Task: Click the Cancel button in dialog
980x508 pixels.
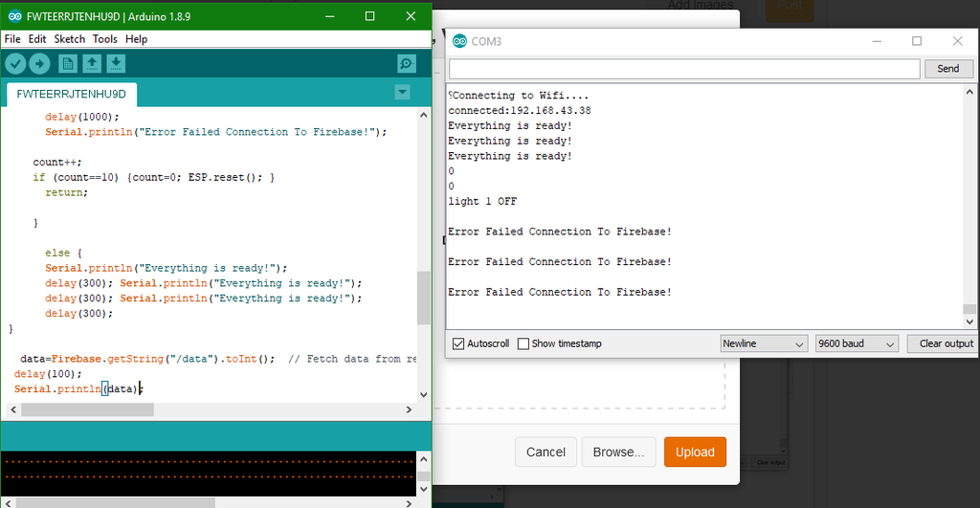Action: (x=546, y=452)
